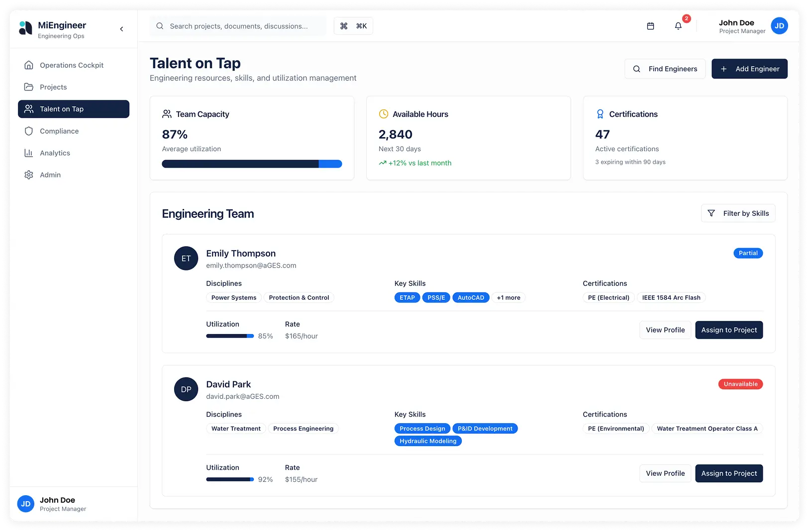Toggle the ETAP skill tag
The image size is (809, 532).
[407, 298]
